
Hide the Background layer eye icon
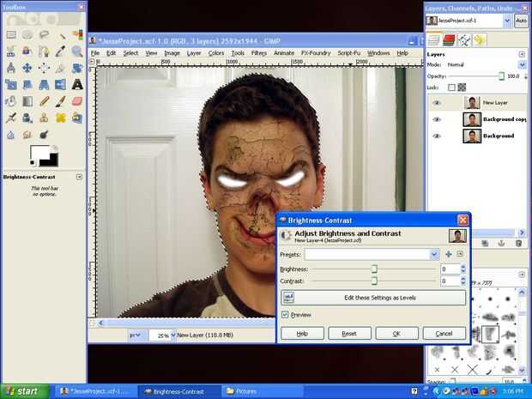(437, 136)
